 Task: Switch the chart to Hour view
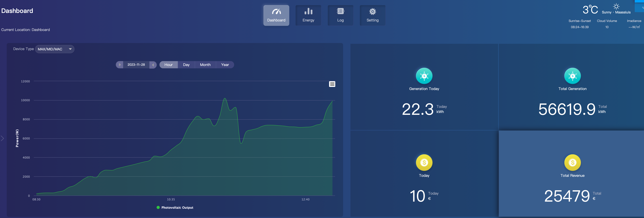(168, 65)
